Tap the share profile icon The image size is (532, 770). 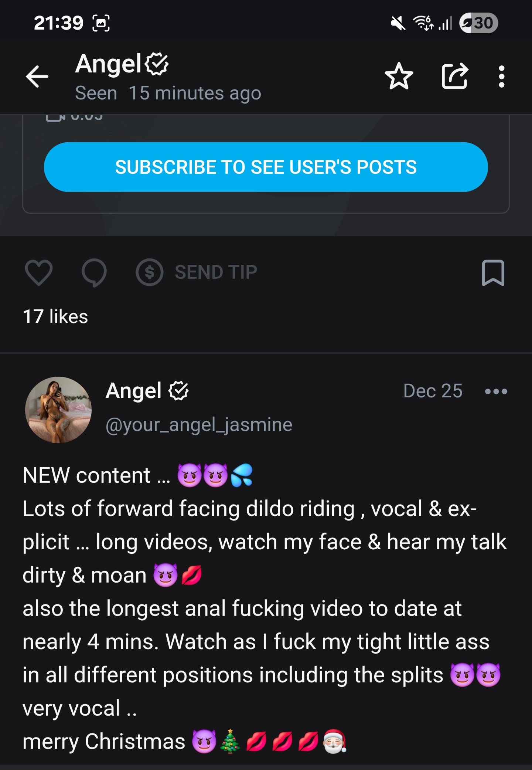[x=455, y=76]
